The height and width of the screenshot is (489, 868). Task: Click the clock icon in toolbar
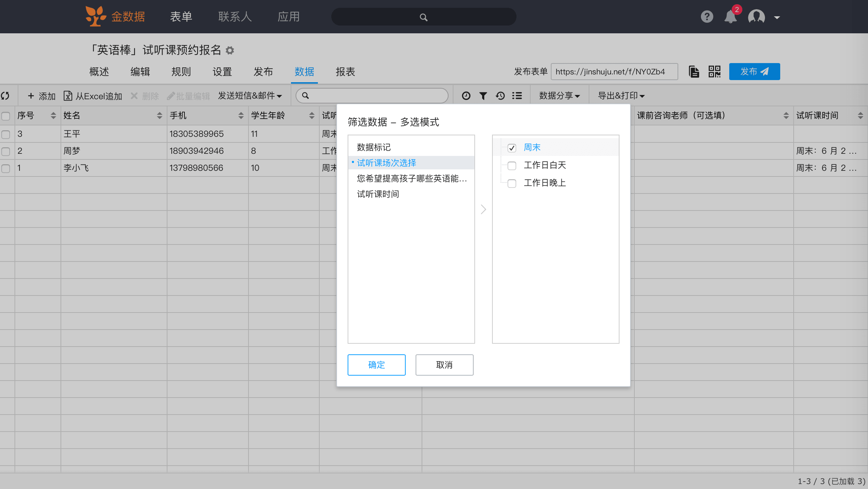(466, 96)
